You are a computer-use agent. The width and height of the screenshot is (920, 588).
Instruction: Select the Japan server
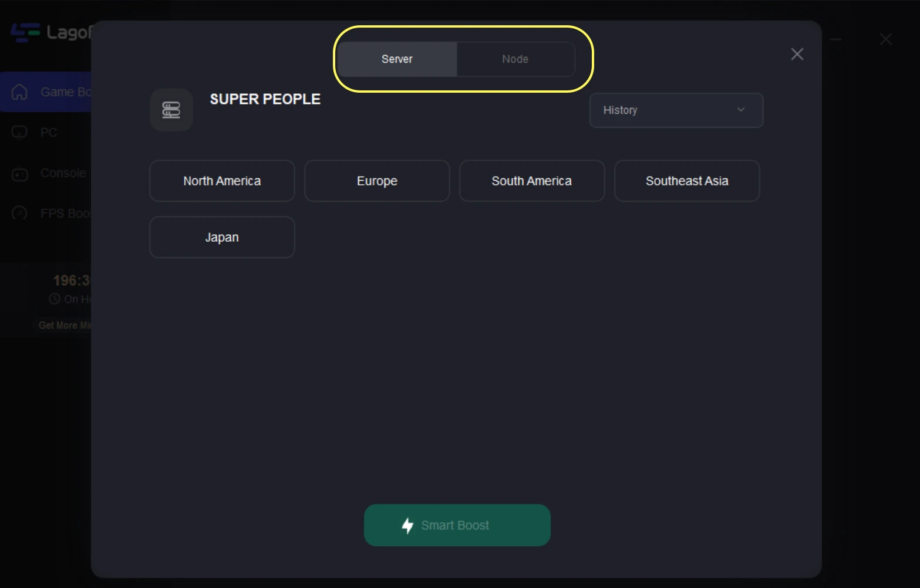[x=222, y=237]
